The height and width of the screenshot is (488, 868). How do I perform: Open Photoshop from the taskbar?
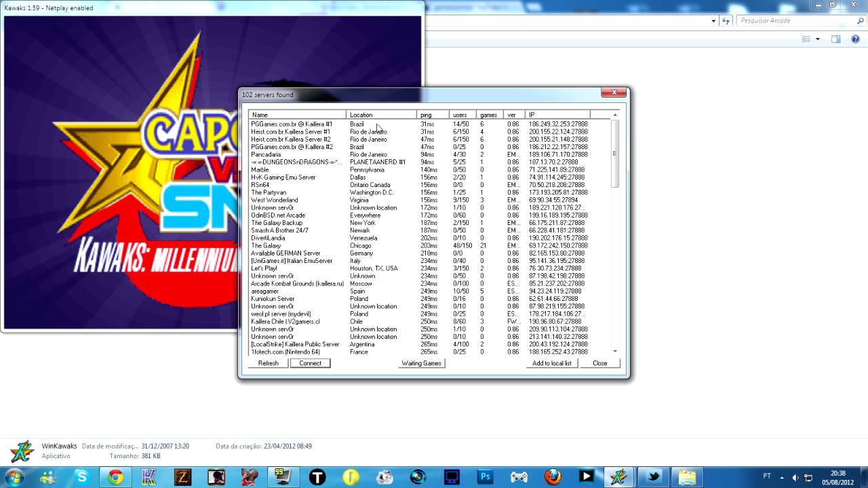pyautogui.click(x=486, y=477)
